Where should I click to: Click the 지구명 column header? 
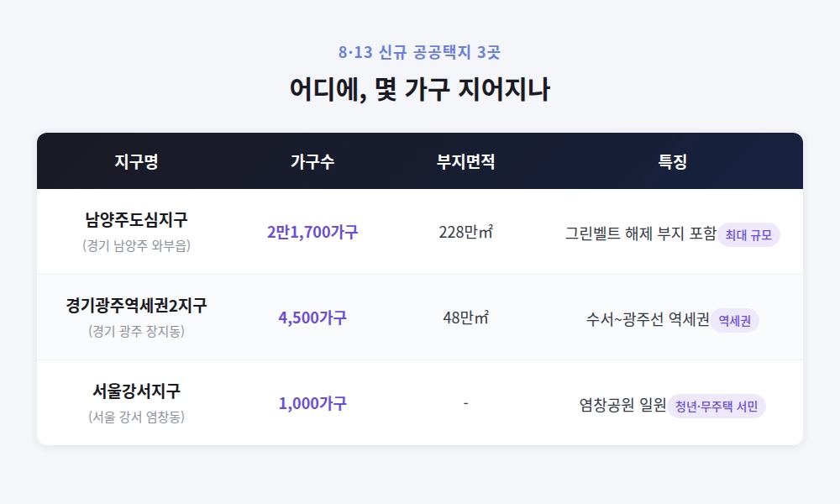click(x=136, y=161)
